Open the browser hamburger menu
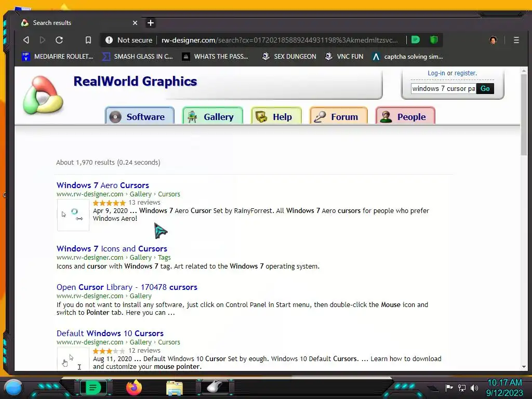This screenshot has width=532, height=399. 516,40
